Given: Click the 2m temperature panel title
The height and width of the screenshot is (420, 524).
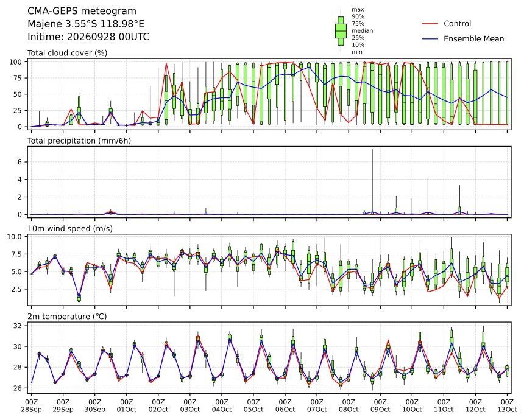Looking at the screenshot, I should [67, 317].
